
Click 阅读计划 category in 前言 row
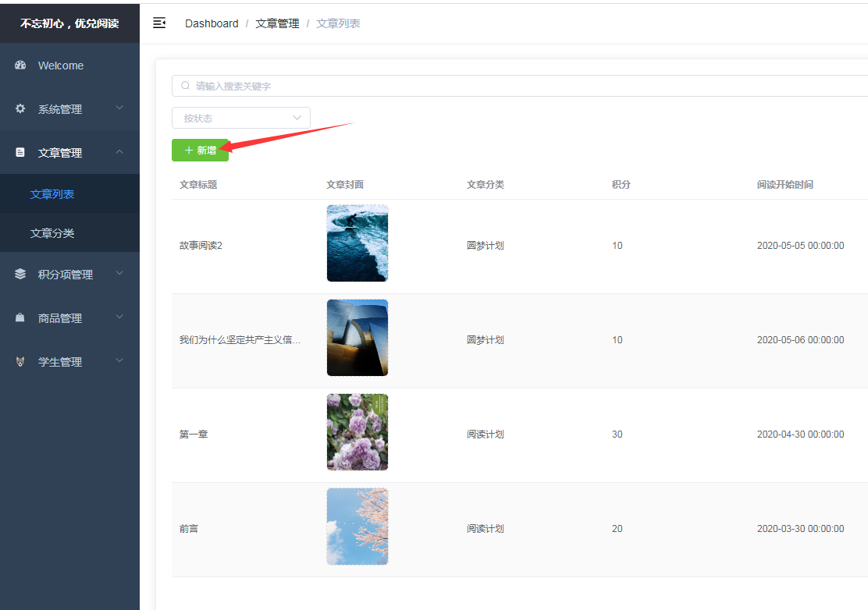[x=486, y=529]
